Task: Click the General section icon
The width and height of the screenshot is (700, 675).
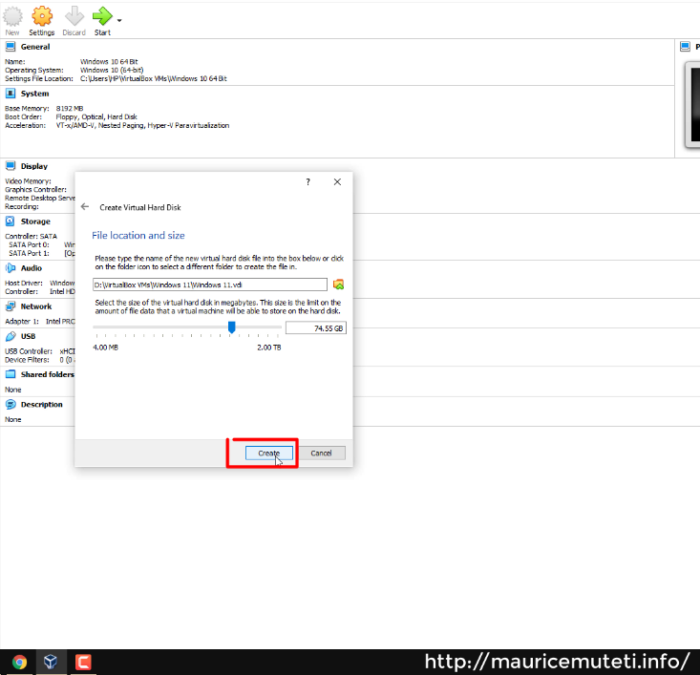Action: tap(10, 47)
